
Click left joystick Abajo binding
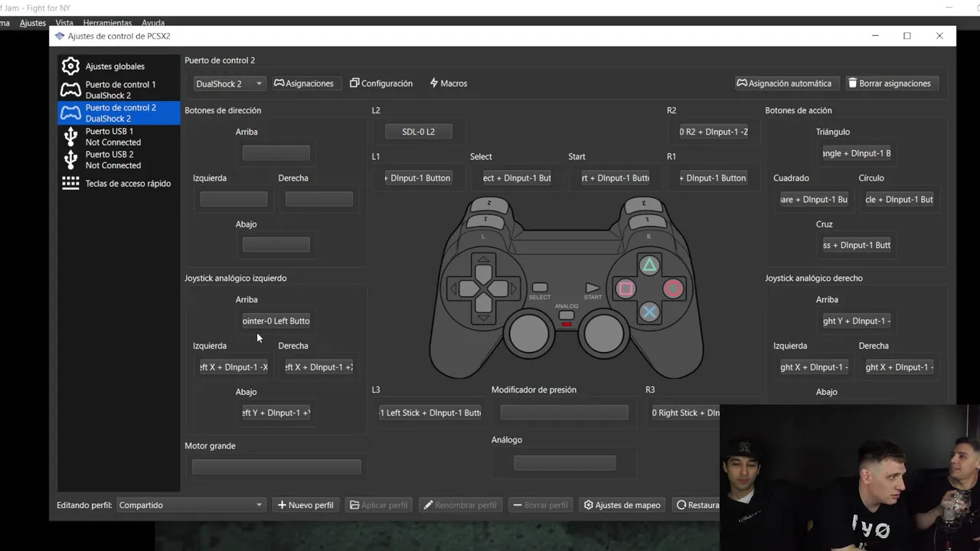coord(276,412)
